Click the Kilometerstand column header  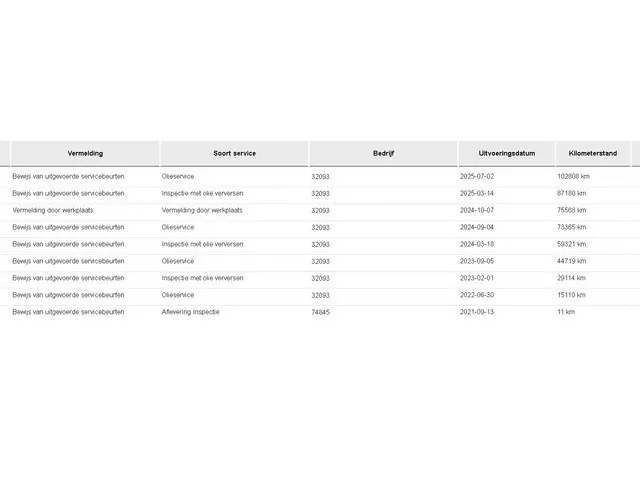point(592,153)
